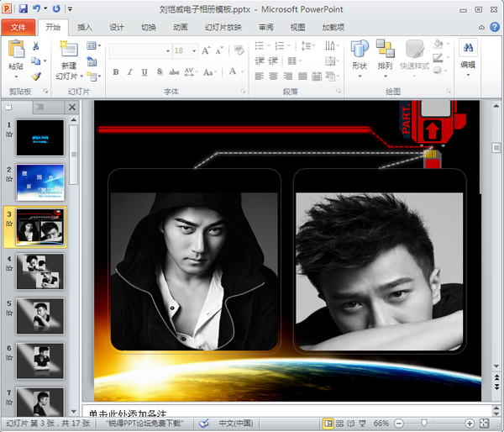The width and height of the screenshot is (504, 432).
Task: Click the Save icon in quick access toolbar
Action: 24,8
